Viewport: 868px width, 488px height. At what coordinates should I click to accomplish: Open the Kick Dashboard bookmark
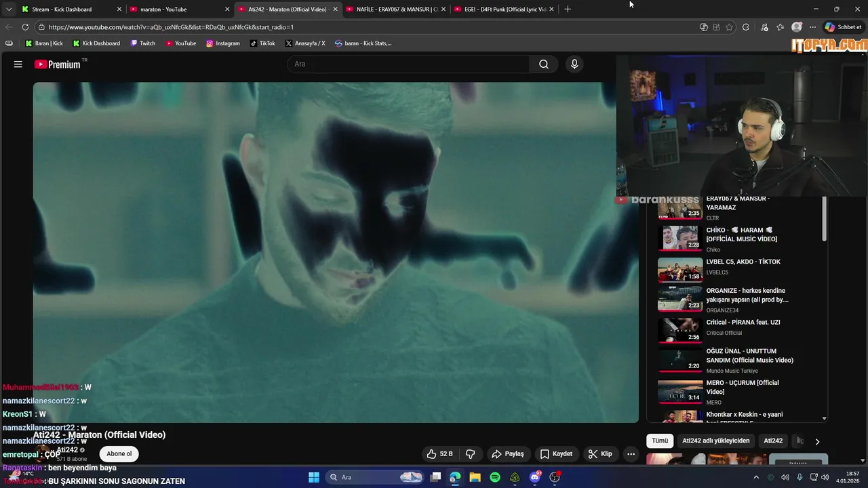tap(95, 43)
